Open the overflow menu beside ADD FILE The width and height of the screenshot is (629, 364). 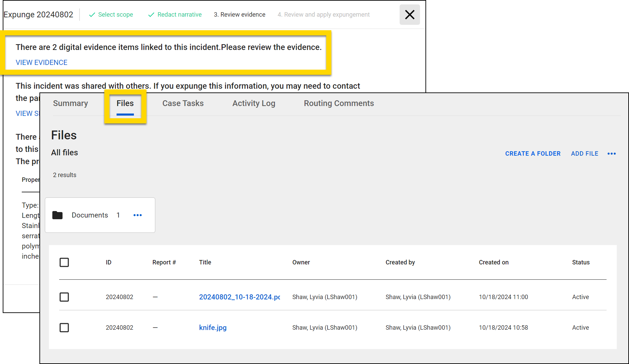tap(611, 154)
